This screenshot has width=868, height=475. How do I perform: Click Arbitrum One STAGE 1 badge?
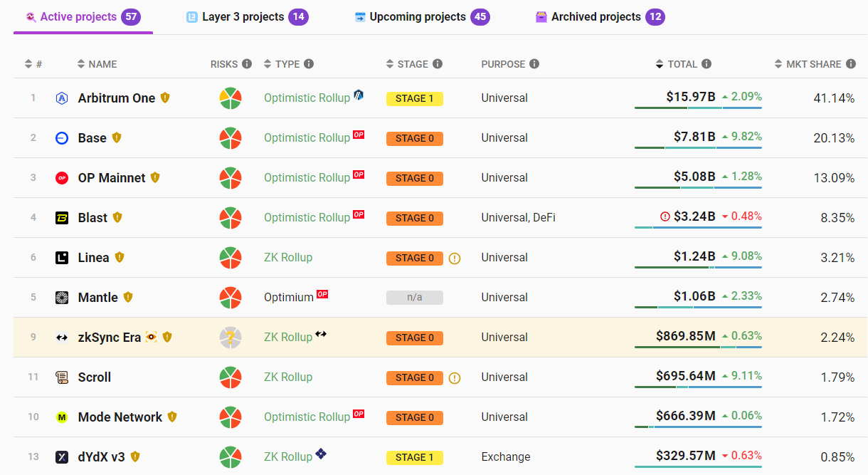click(x=415, y=99)
